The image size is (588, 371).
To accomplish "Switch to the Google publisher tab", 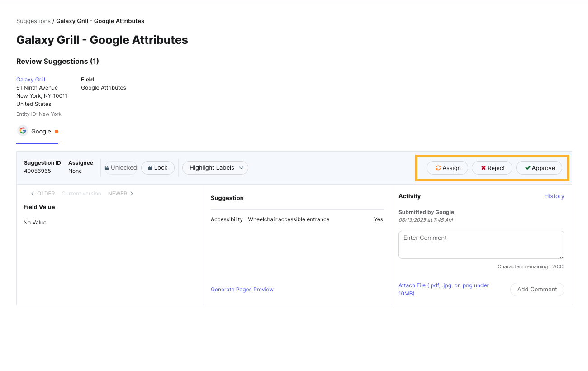I will (37, 131).
